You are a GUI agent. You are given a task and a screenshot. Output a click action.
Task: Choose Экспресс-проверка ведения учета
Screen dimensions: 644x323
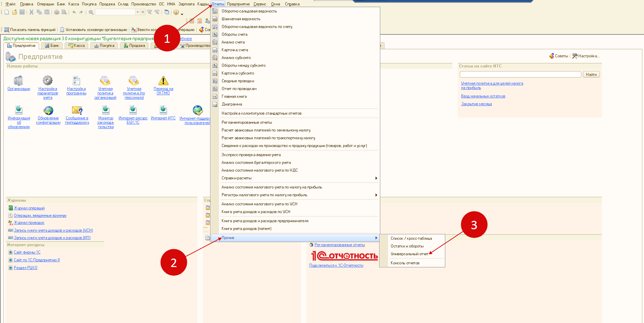(x=251, y=155)
